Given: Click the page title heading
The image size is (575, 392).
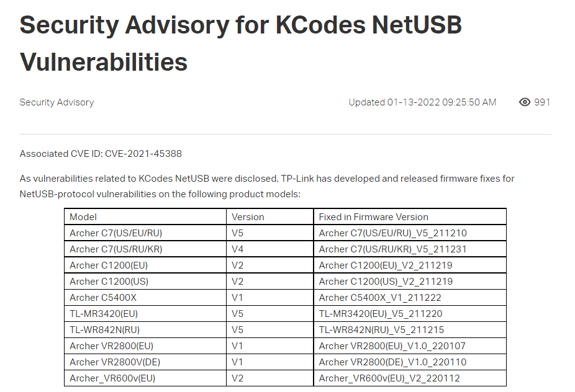Looking at the screenshot, I should pyautogui.click(x=240, y=43).
